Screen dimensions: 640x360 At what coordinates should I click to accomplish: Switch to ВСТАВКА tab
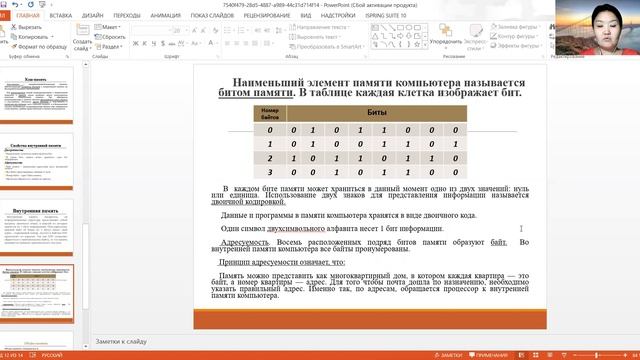pyautogui.click(x=60, y=16)
